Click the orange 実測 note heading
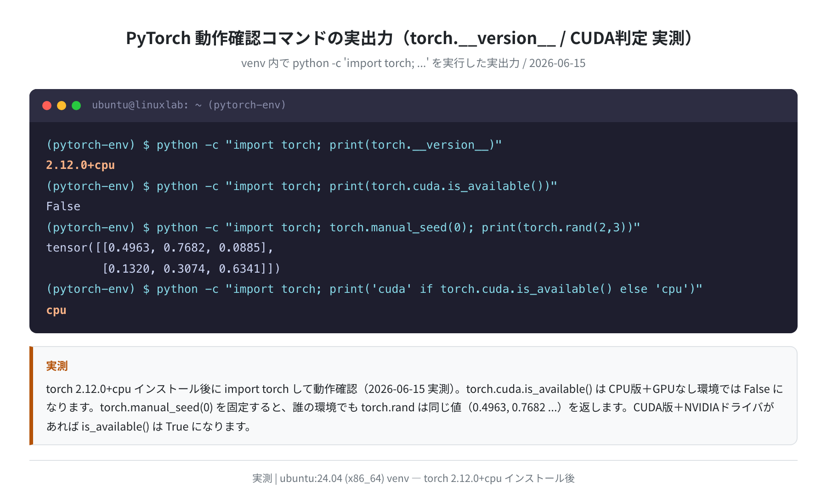Image resolution: width=827 pixels, height=504 pixels. coord(57,366)
